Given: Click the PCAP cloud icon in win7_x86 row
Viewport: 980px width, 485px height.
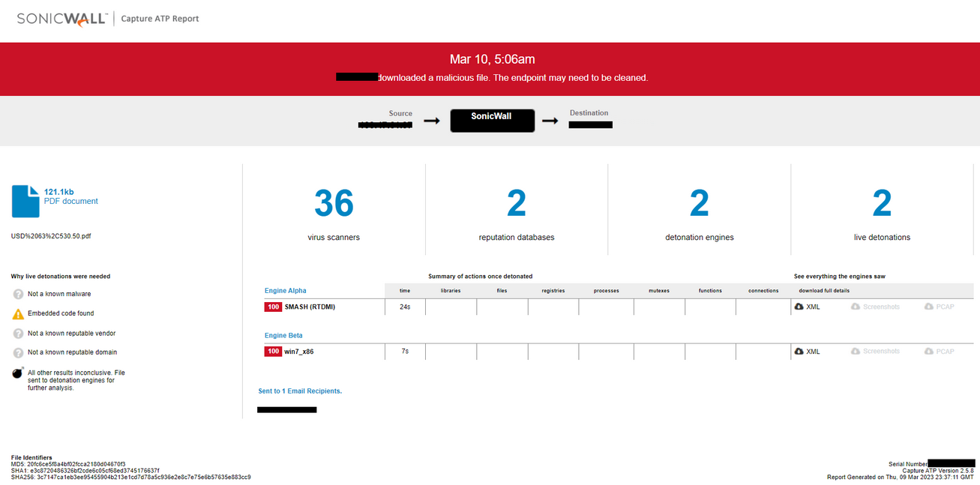Looking at the screenshot, I should point(929,351).
